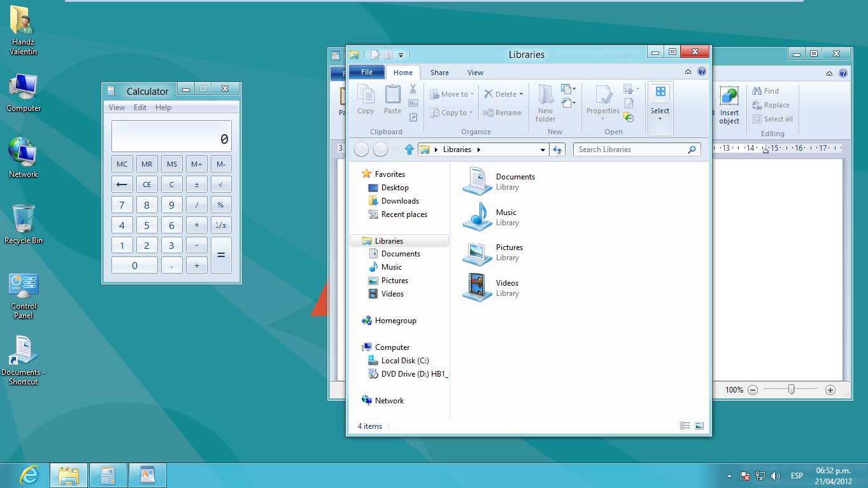This screenshot has width=868, height=488.
Task: Open the address bar history dropdown
Action: point(543,150)
